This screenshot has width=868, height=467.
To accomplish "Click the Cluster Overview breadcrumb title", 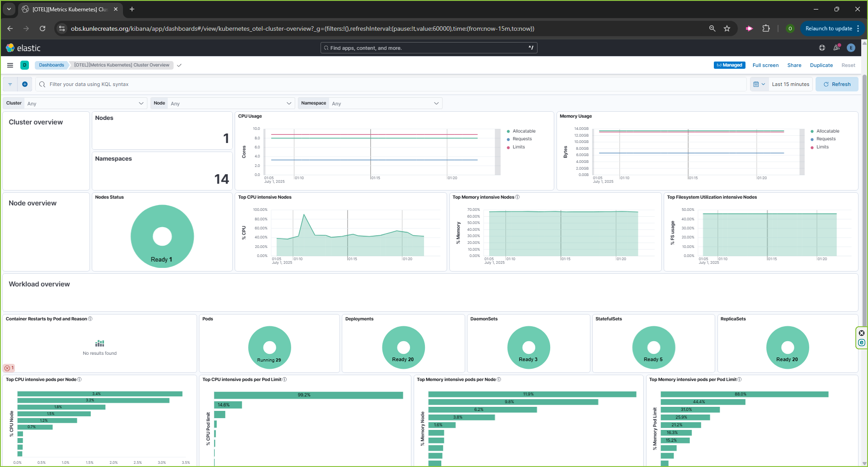I will pos(122,65).
